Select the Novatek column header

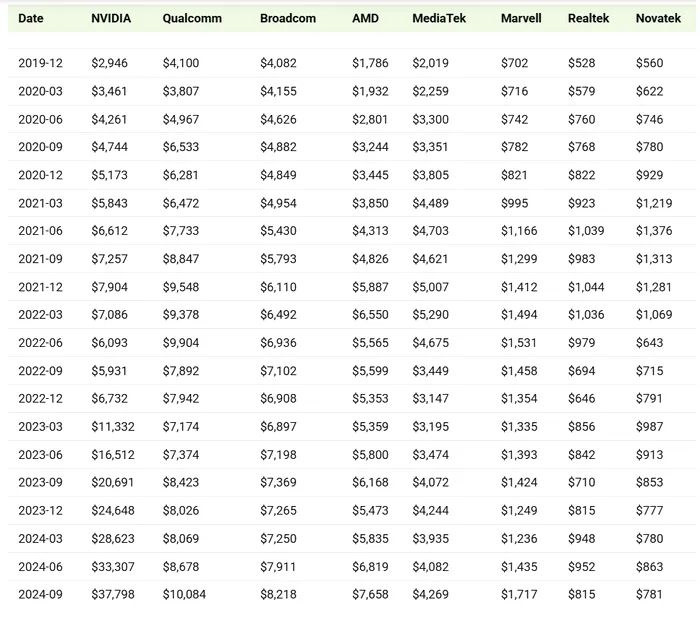pos(658,18)
